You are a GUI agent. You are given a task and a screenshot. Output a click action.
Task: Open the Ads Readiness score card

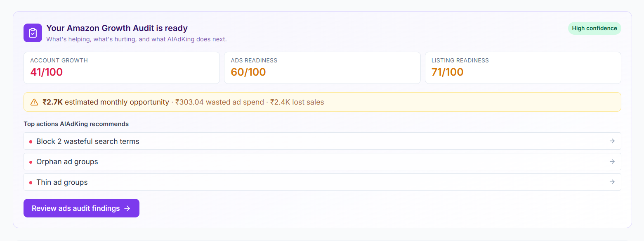322,68
